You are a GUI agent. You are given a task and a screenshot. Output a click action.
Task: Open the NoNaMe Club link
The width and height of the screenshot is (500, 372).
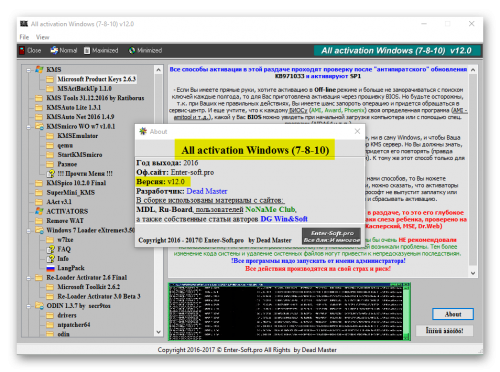click(x=270, y=210)
